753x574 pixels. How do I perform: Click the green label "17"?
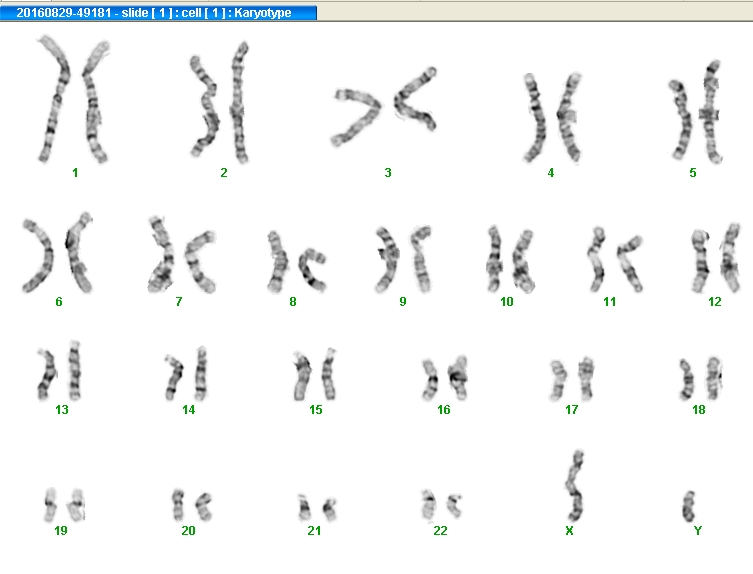[x=571, y=410]
